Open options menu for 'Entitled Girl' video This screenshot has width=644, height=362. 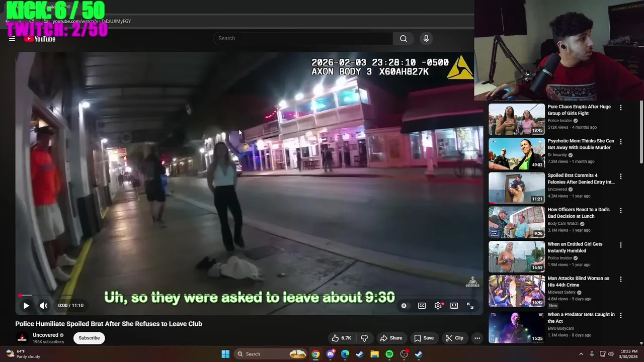click(x=621, y=245)
